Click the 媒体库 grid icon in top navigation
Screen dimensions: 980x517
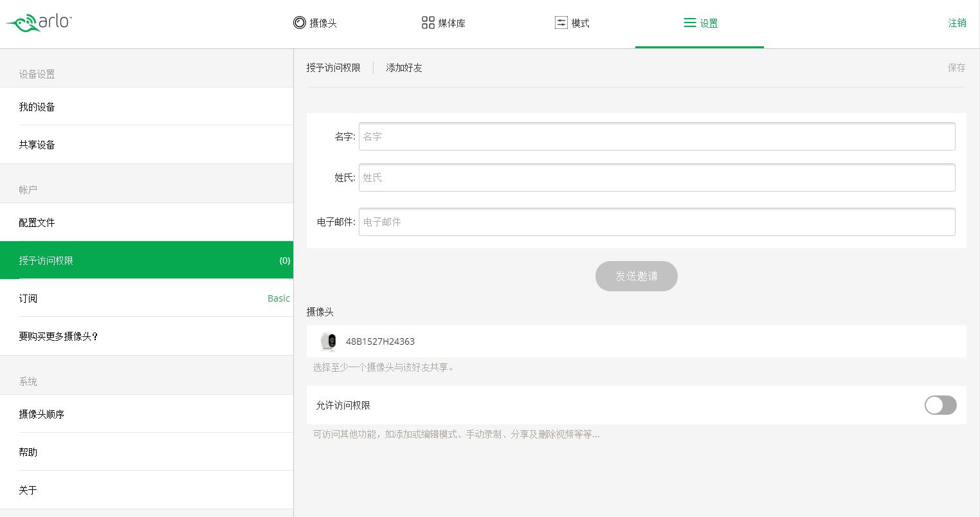[x=428, y=23]
